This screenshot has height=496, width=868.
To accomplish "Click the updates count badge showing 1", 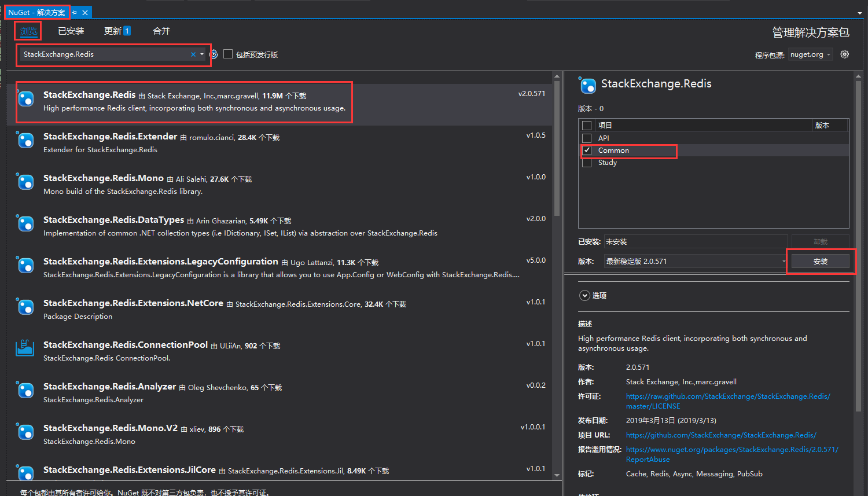I will (127, 31).
